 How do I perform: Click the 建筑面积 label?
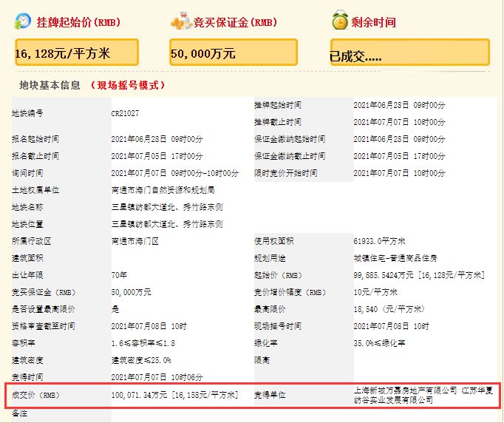27,258
